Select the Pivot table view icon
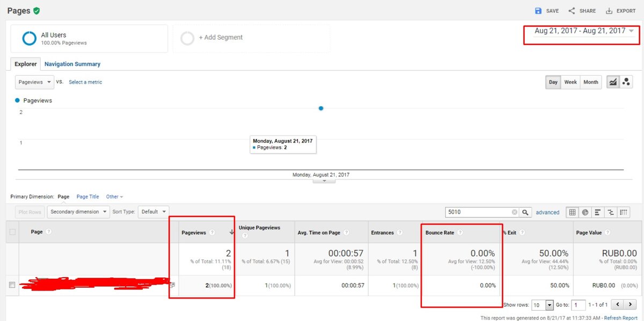The width and height of the screenshot is (644, 321). (624, 212)
